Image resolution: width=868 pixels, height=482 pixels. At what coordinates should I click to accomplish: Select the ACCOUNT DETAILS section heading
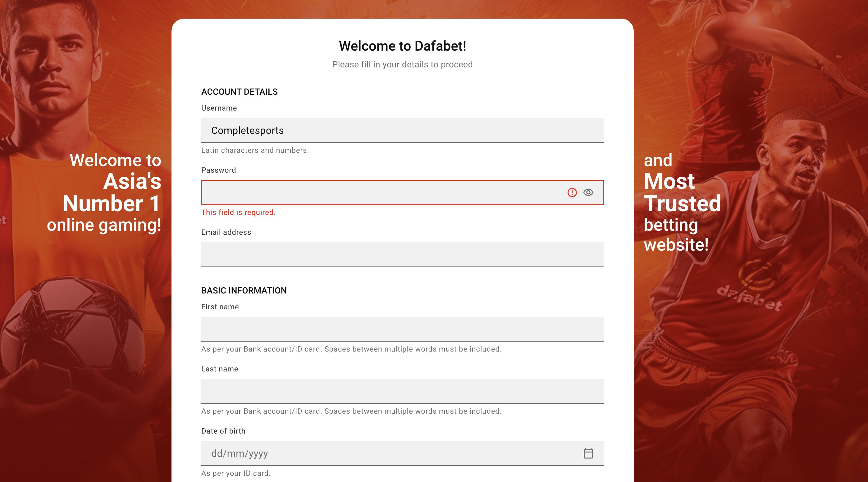[x=239, y=91]
